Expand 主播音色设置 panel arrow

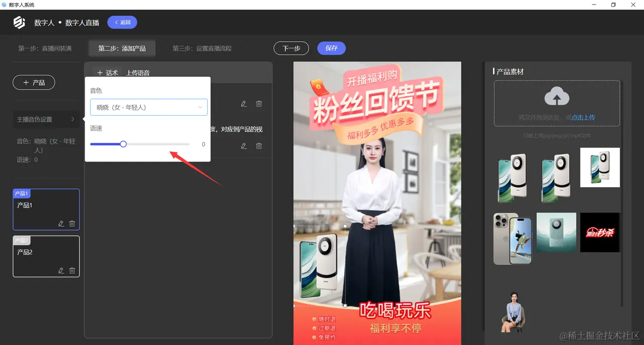click(x=72, y=119)
